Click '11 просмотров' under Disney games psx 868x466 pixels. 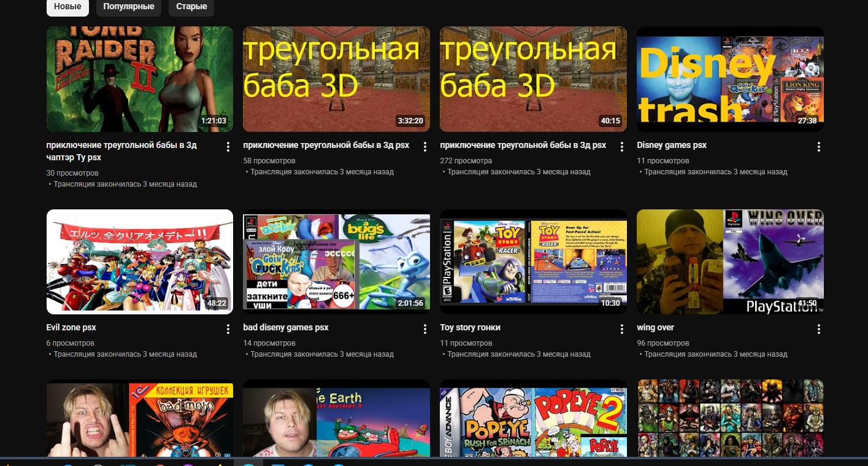click(x=663, y=161)
